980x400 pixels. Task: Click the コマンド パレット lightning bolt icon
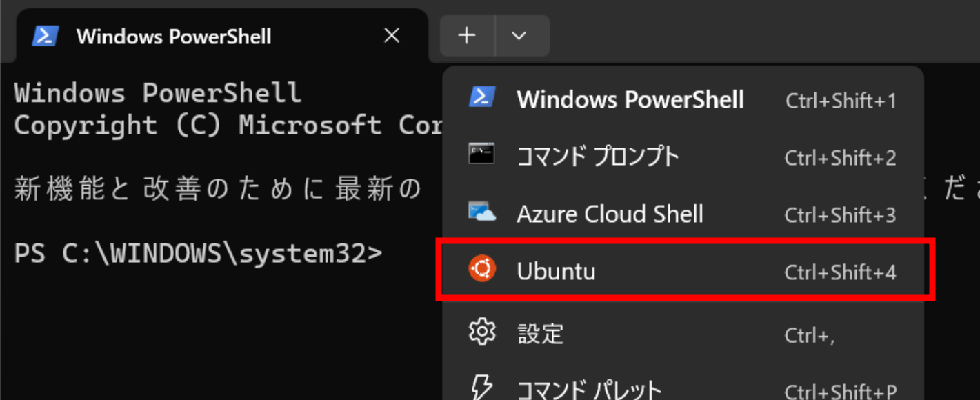point(481,388)
